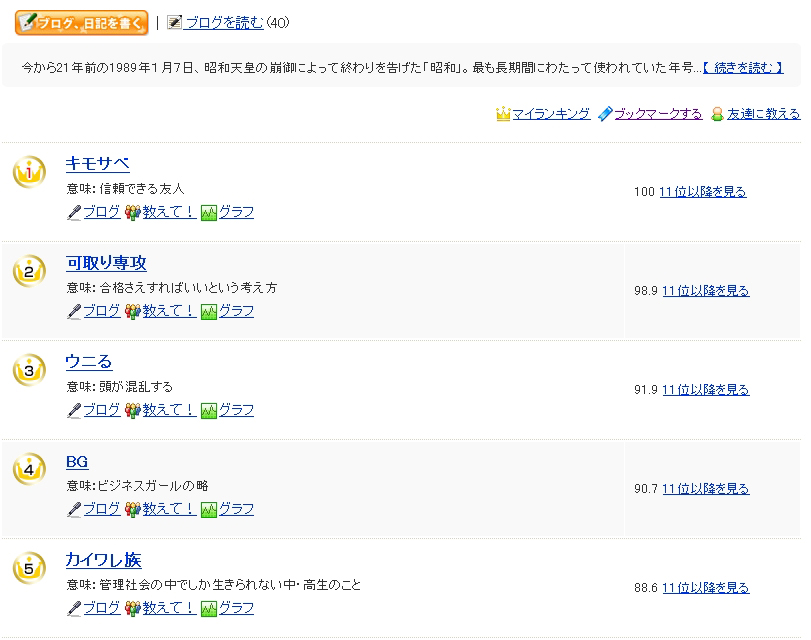Click the 友達に教える person icon
811x640 pixels.
(717, 114)
